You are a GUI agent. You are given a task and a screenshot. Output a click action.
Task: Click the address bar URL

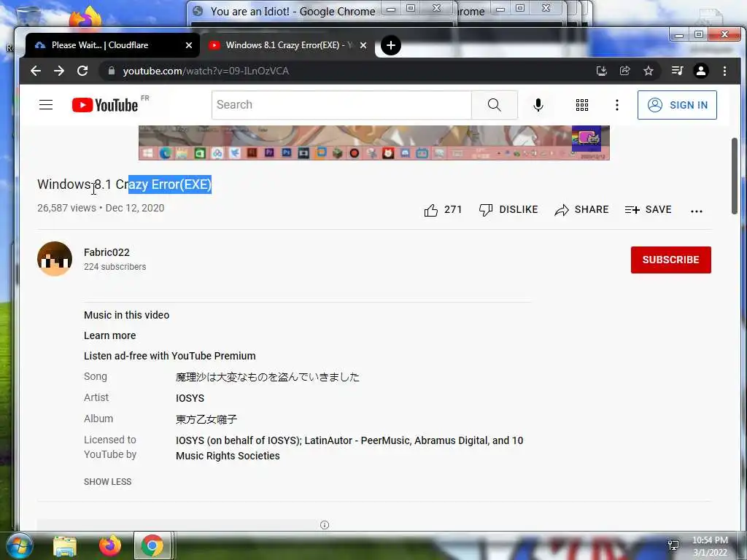pos(206,71)
